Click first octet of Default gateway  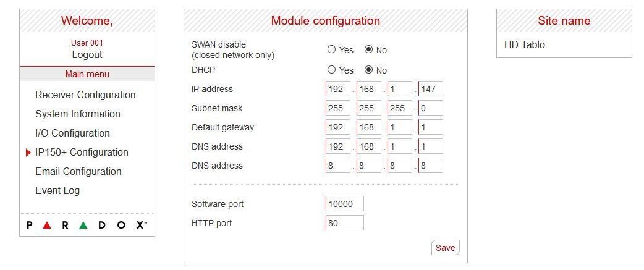click(x=338, y=127)
